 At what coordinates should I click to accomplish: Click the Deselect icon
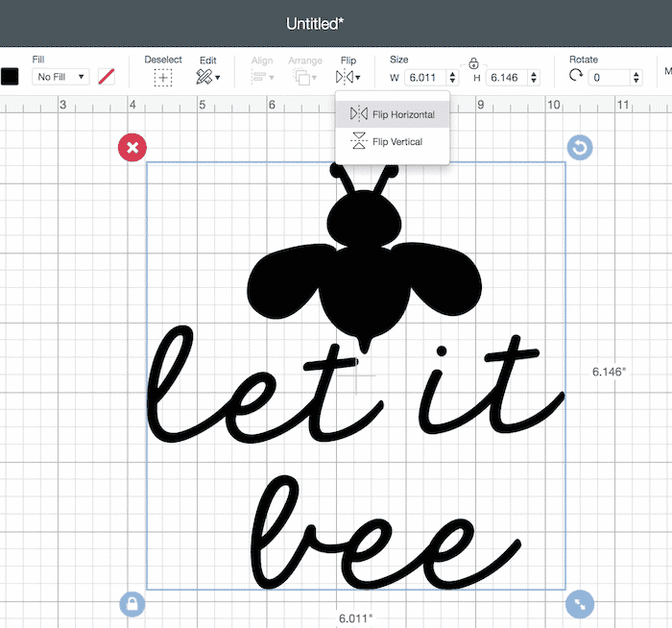click(163, 78)
